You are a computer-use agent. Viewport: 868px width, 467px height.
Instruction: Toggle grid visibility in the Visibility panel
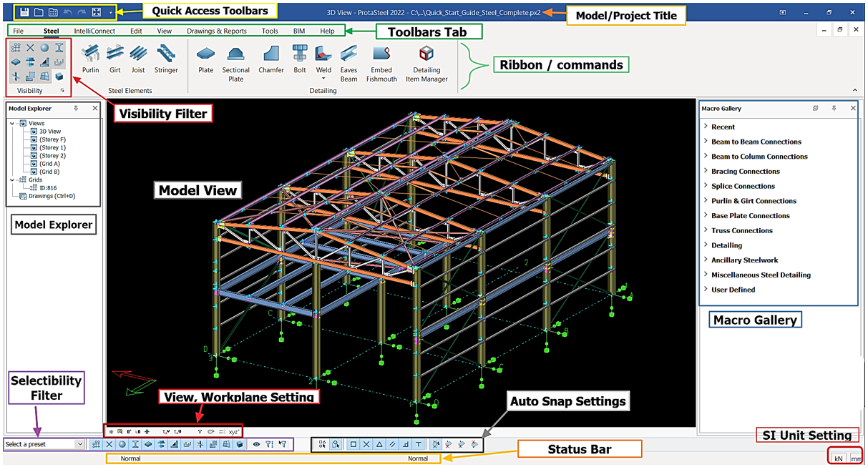[16, 48]
